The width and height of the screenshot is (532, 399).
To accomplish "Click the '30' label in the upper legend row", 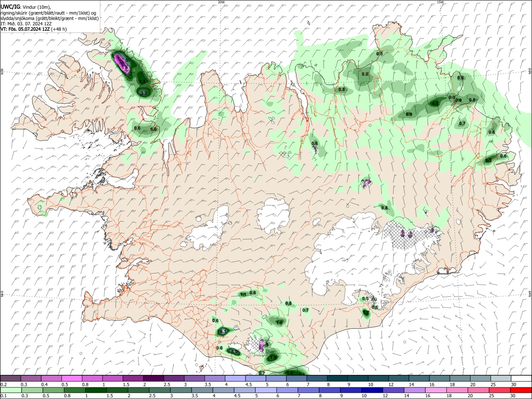I will (513, 384).
